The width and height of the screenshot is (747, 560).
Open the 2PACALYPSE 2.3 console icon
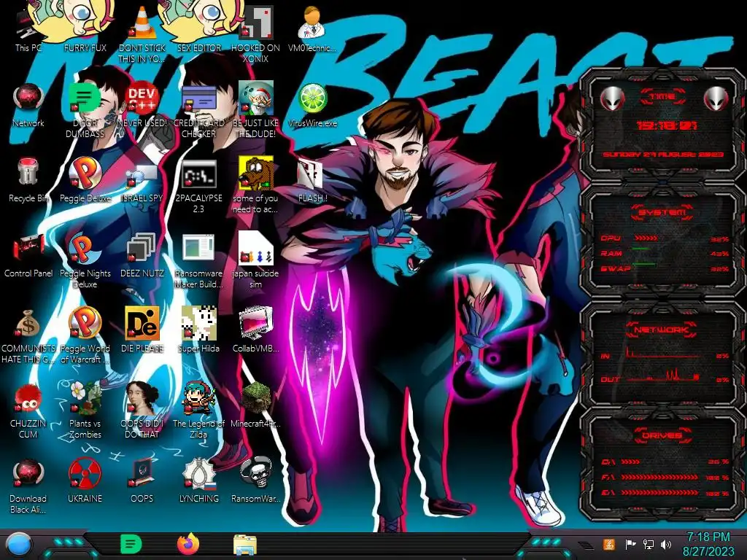pyautogui.click(x=198, y=186)
